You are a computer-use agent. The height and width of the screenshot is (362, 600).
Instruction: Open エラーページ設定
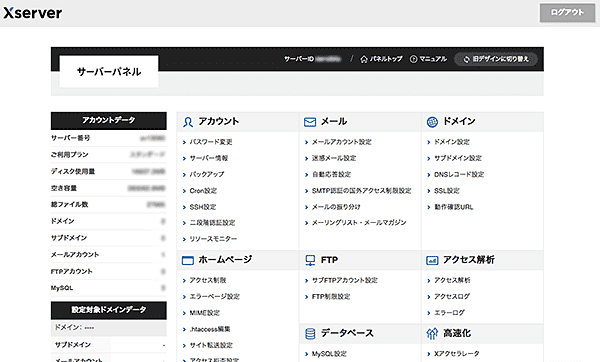click(214, 297)
